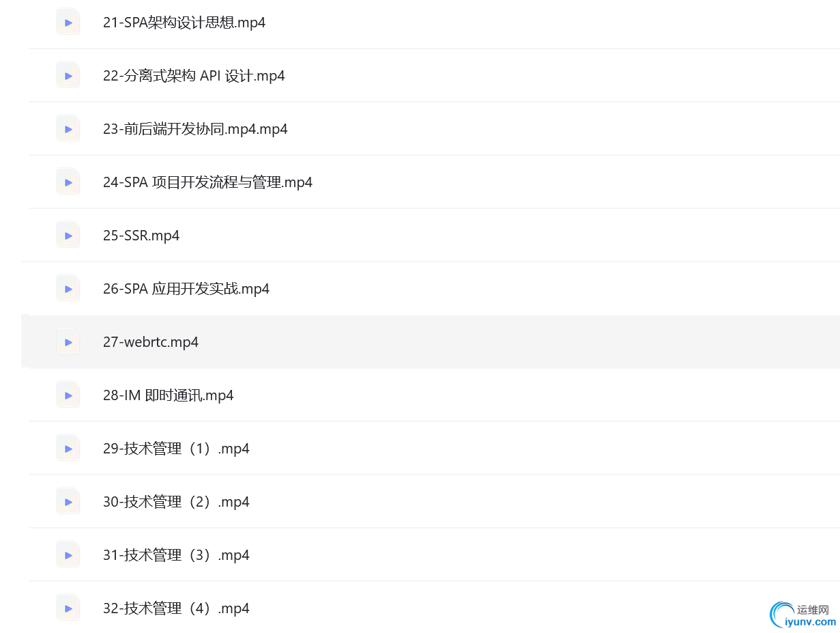Click the 25-SSR.mp4 file name
Viewport: 840px width, 633px height.
[141, 236]
